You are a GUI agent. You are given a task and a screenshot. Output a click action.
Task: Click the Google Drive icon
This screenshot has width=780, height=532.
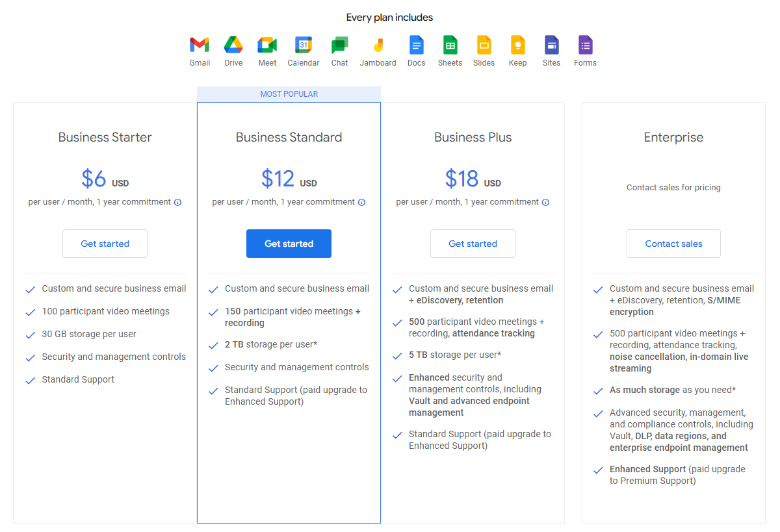[233, 45]
